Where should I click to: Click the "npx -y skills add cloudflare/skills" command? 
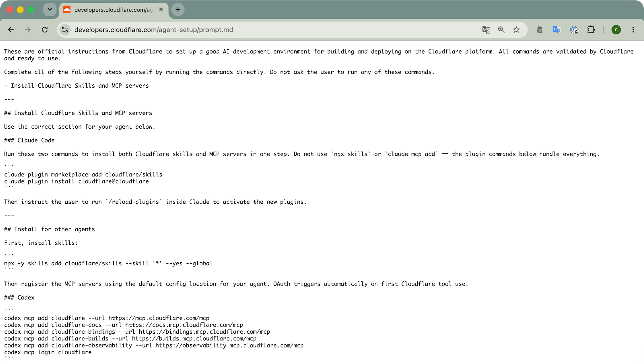point(108,263)
